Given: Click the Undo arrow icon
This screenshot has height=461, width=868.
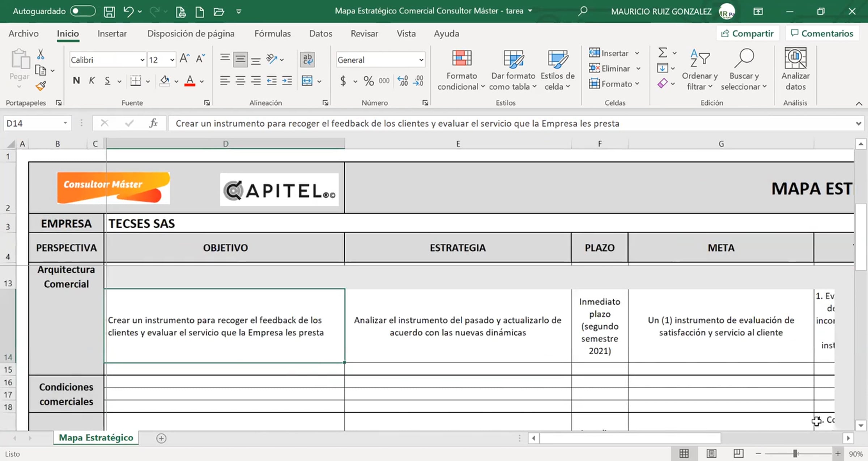Looking at the screenshot, I should click(x=128, y=12).
